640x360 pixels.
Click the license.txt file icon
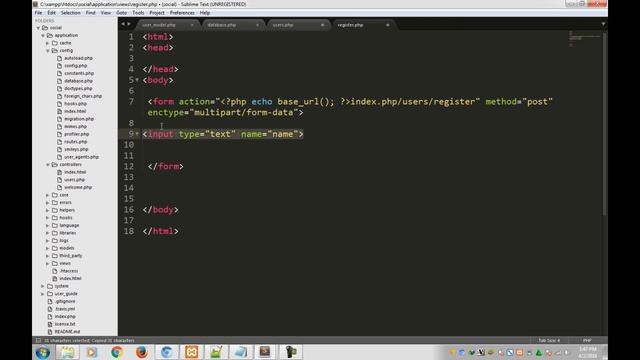(50, 324)
